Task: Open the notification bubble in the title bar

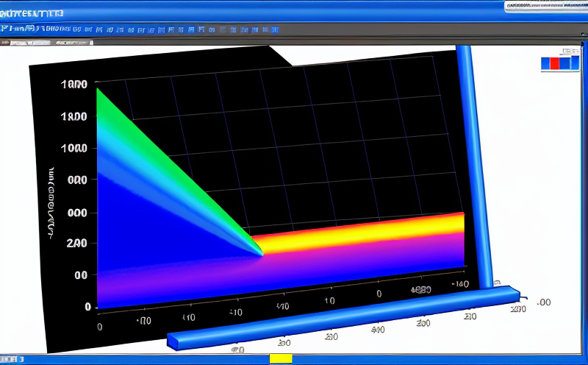Action: [x=546, y=7]
